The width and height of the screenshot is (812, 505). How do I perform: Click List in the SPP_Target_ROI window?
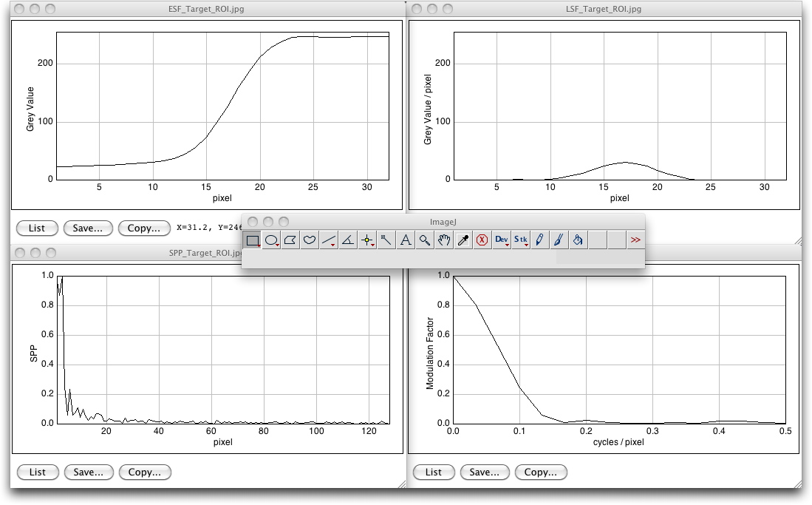pyautogui.click(x=37, y=472)
